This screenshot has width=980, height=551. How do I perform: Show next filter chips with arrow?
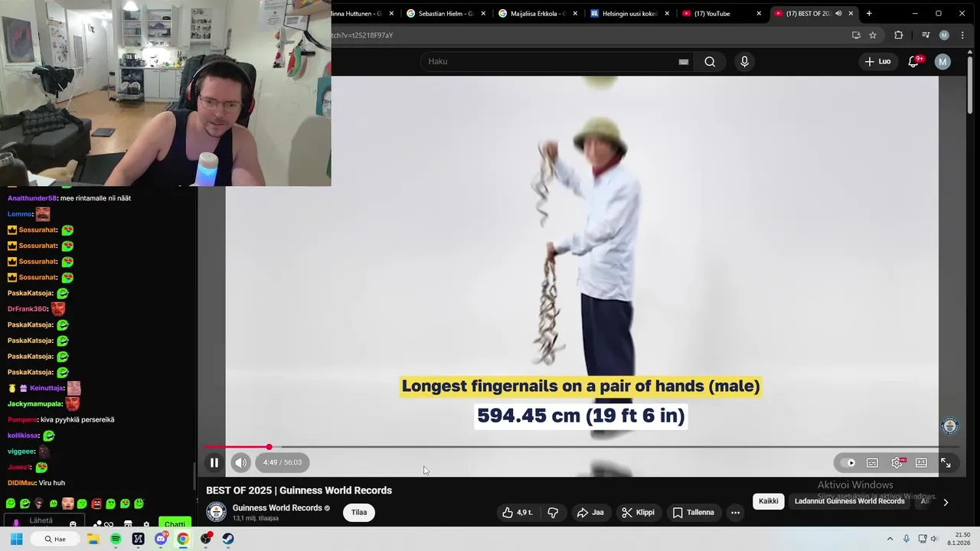click(x=946, y=502)
